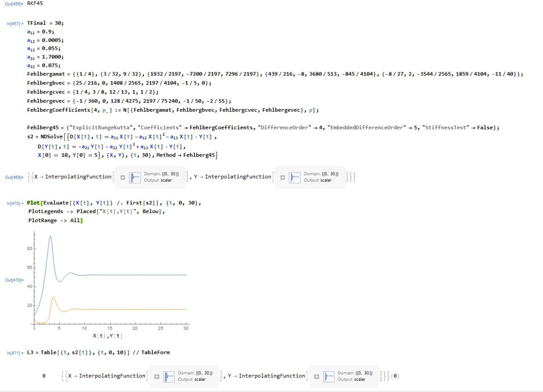The width and height of the screenshot is (543, 392).
Task: Click X function plot icon in table row 0
Action: (x=169, y=376)
